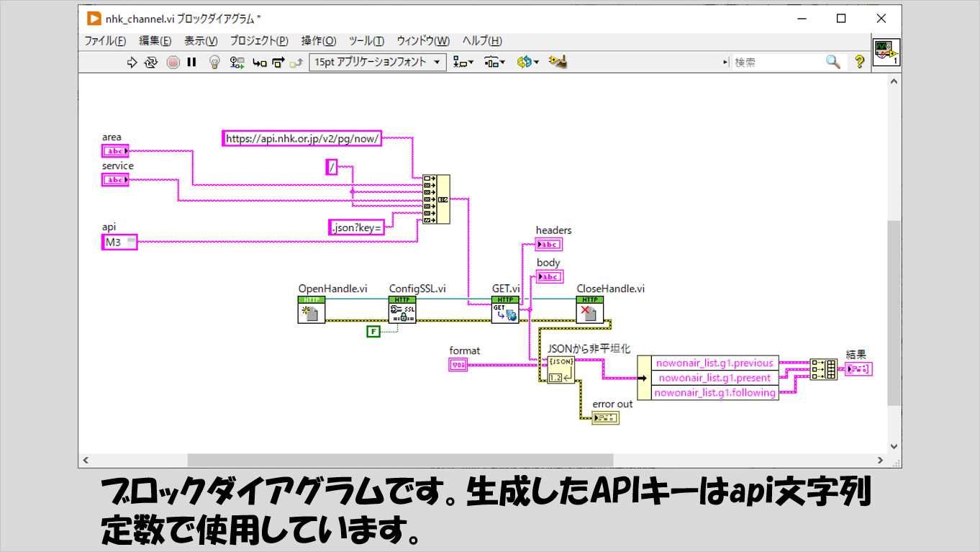Select the format cluster constant terminal
980x552 pixels.
coord(458,365)
